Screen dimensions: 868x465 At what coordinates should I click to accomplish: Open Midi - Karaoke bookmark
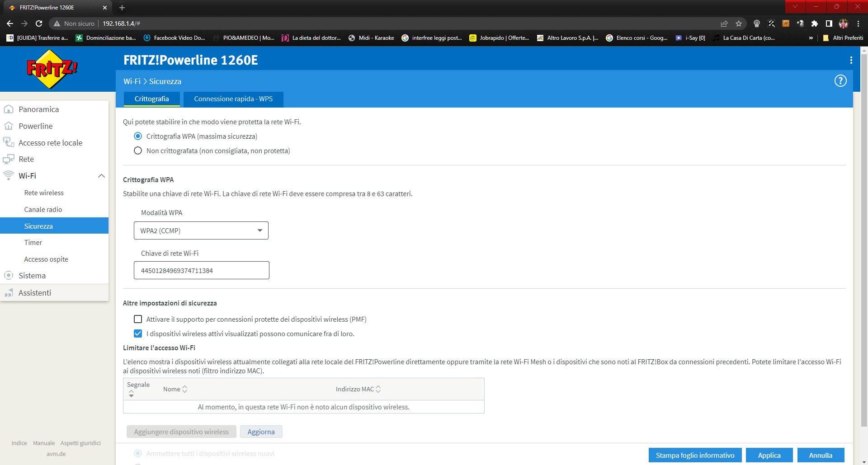tap(371, 38)
